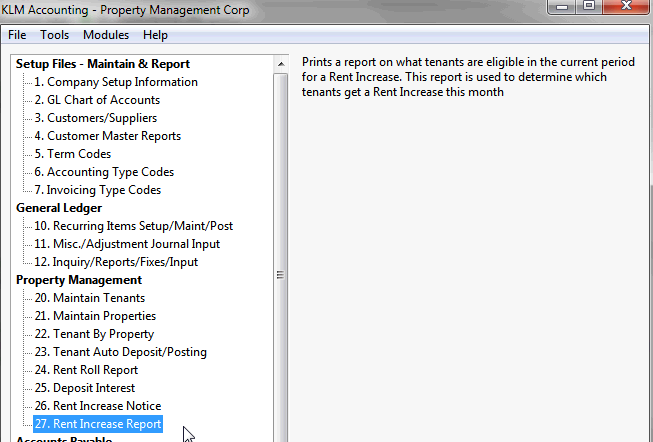Open 5. Term Codes entry
This screenshot has width=653, height=442.
click(x=72, y=154)
